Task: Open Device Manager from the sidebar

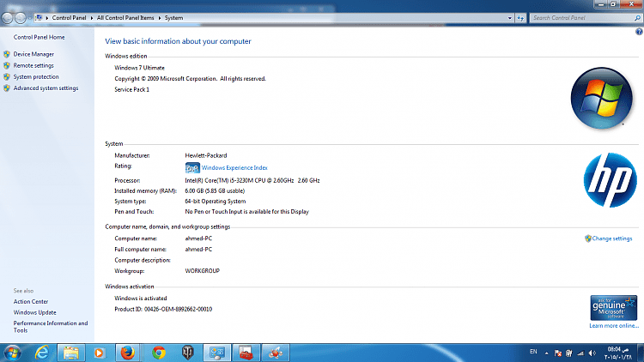Action: (33, 54)
